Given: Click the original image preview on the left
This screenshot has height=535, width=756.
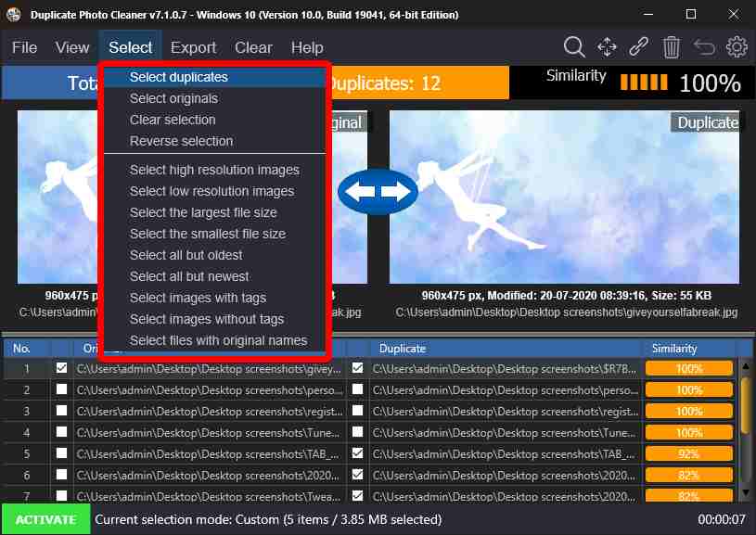Looking at the screenshot, I should [58, 197].
